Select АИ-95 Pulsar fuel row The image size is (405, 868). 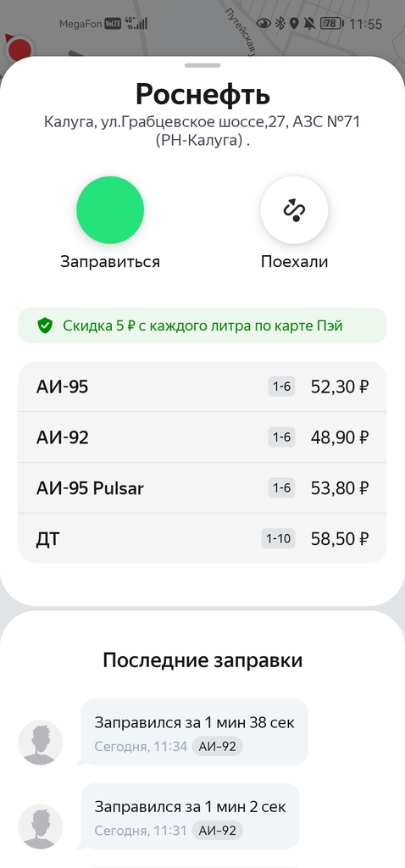(x=202, y=488)
